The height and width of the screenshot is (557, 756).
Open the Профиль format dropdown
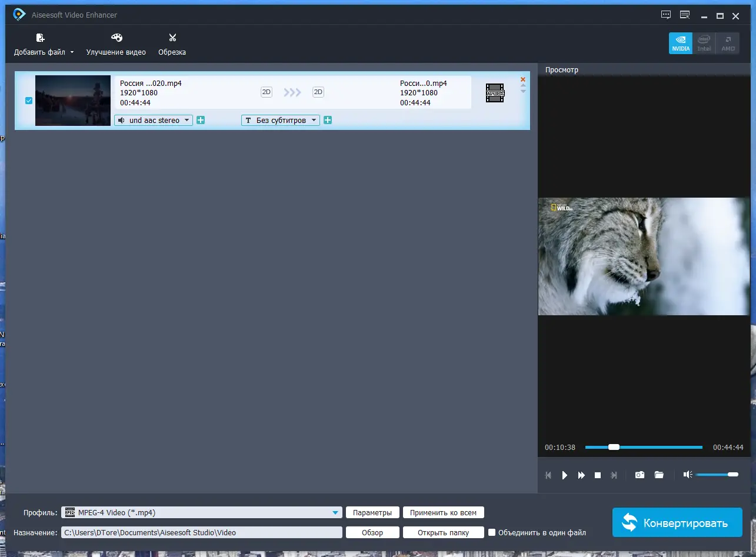tap(202, 512)
